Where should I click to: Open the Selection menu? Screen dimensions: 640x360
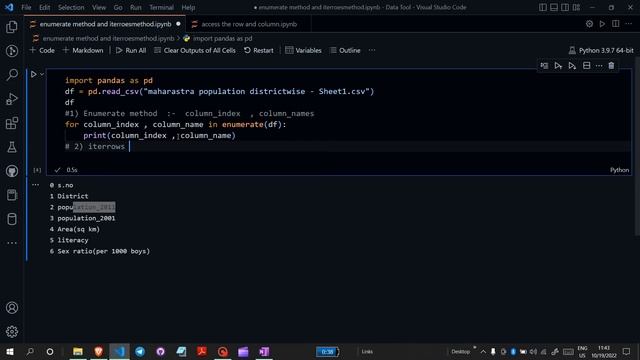pyautogui.click(x=71, y=7)
